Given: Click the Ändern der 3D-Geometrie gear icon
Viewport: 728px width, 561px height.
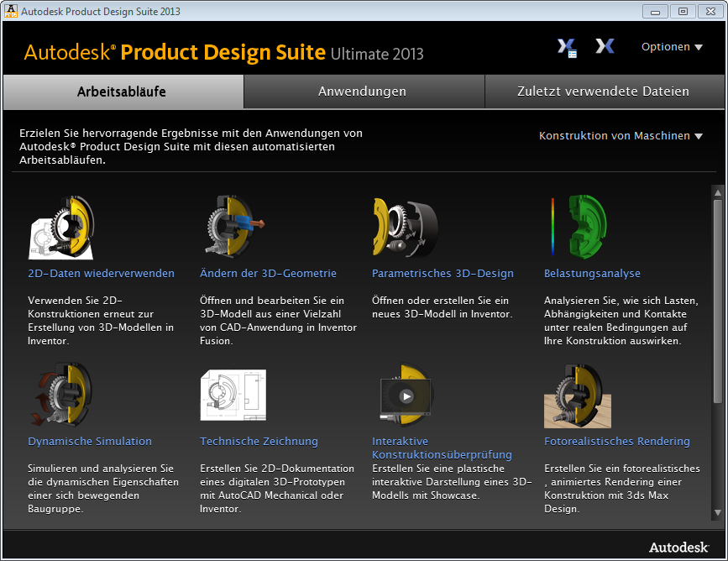Looking at the screenshot, I should (x=235, y=226).
